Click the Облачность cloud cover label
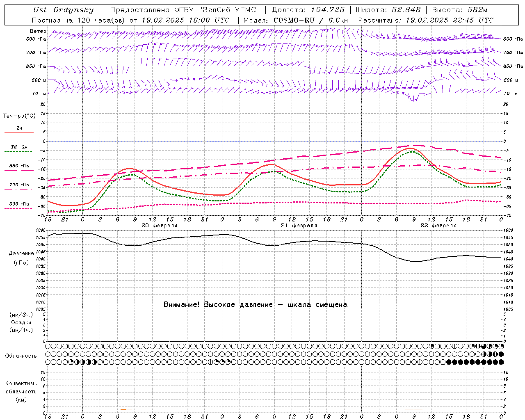The image size is (525, 420). tap(21, 356)
